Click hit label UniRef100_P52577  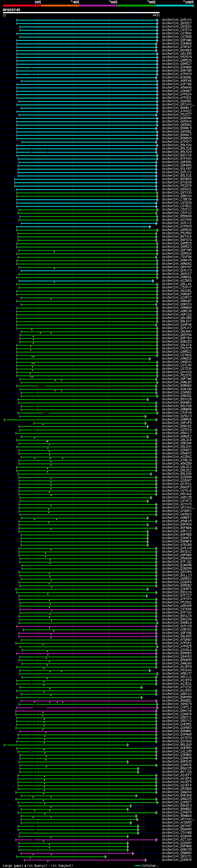coord(176,115)
